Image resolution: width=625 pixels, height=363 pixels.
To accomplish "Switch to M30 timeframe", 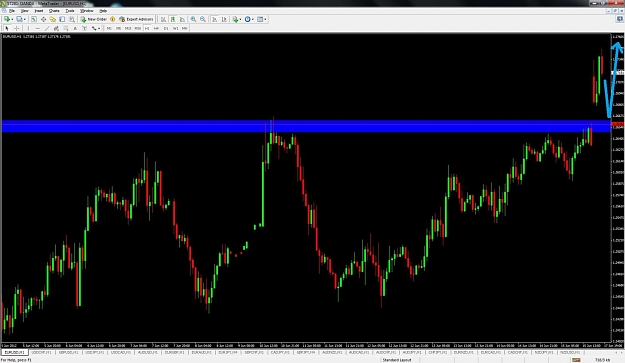I will coord(138,28).
